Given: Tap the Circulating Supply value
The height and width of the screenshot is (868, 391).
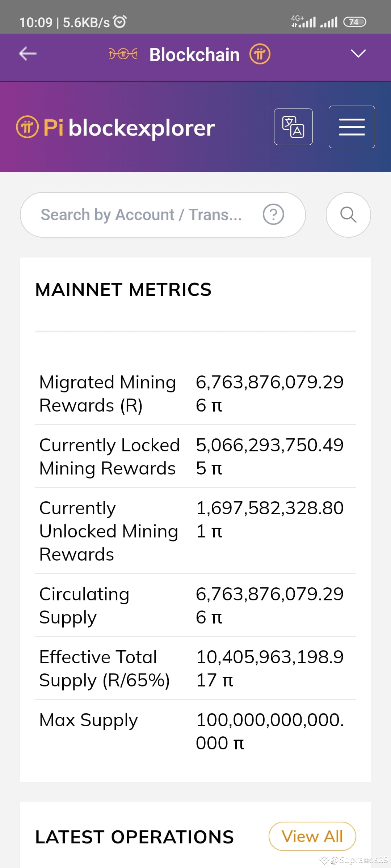Looking at the screenshot, I should coord(270,605).
